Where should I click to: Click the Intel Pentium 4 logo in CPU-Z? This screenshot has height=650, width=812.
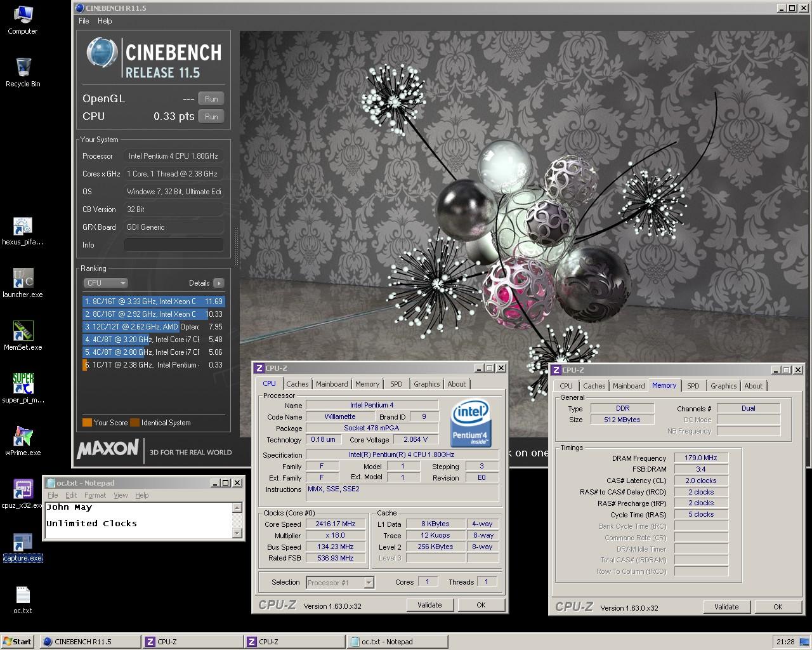tap(470, 424)
